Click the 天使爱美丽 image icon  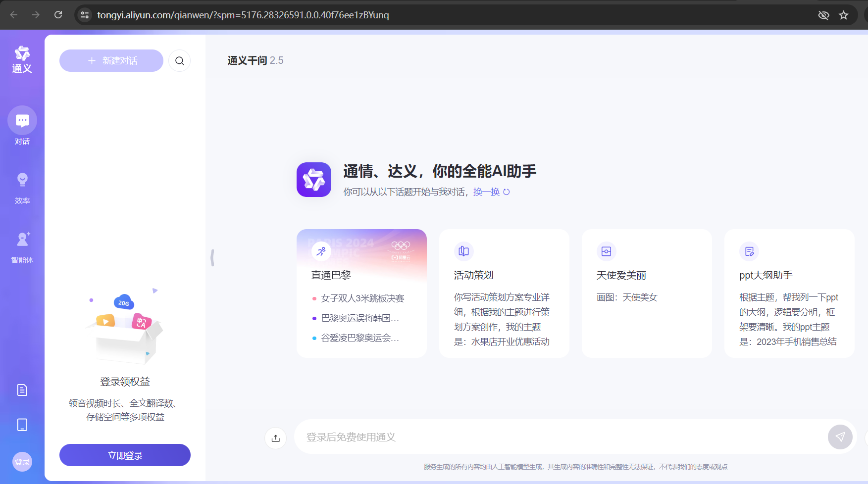coord(606,251)
